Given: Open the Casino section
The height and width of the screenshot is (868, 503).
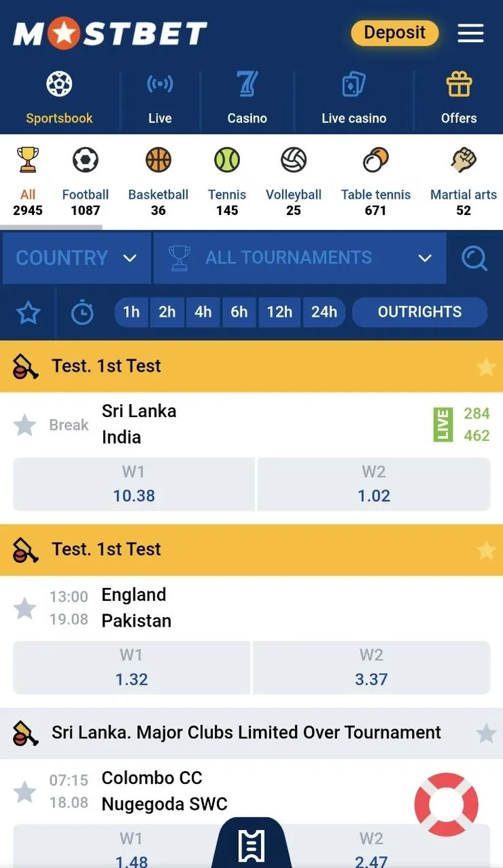Looking at the screenshot, I should click(247, 98).
